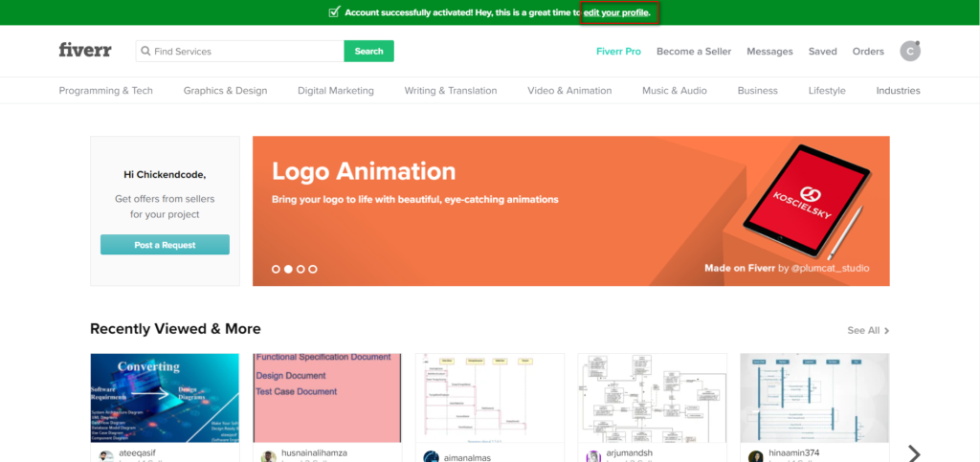Click the Post a Request button

(x=165, y=245)
